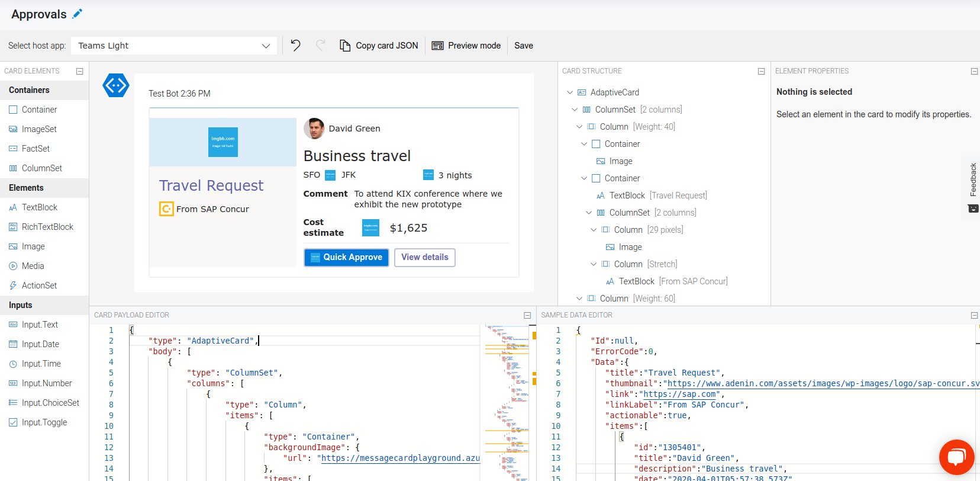Image resolution: width=980 pixels, height=481 pixels.
Task: Click the redo arrow icon
Action: [320, 46]
